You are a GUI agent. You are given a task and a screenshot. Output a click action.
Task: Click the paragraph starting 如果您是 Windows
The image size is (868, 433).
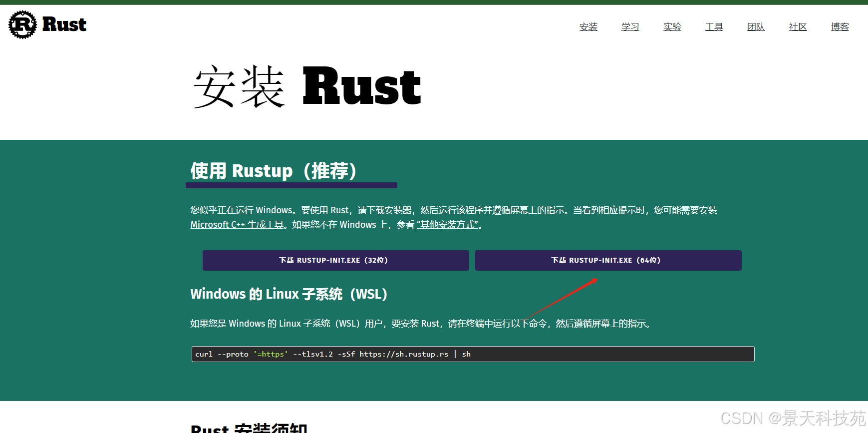tap(421, 324)
